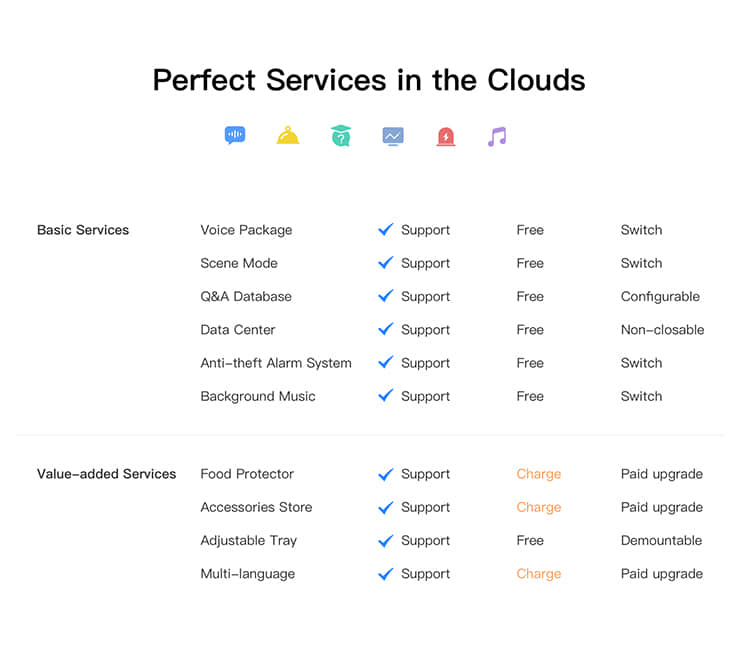The image size is (750, 646).
Task: Click the checkmark beside Voice Package Support
Action: click(386, 230)
